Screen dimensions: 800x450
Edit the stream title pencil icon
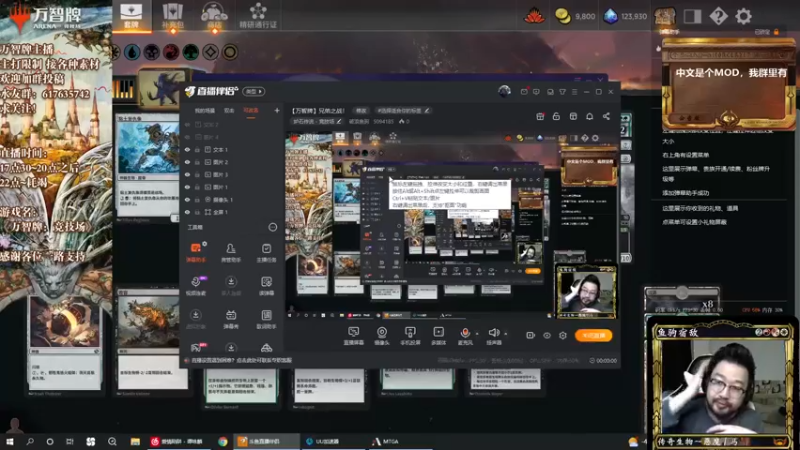(339, 121)
